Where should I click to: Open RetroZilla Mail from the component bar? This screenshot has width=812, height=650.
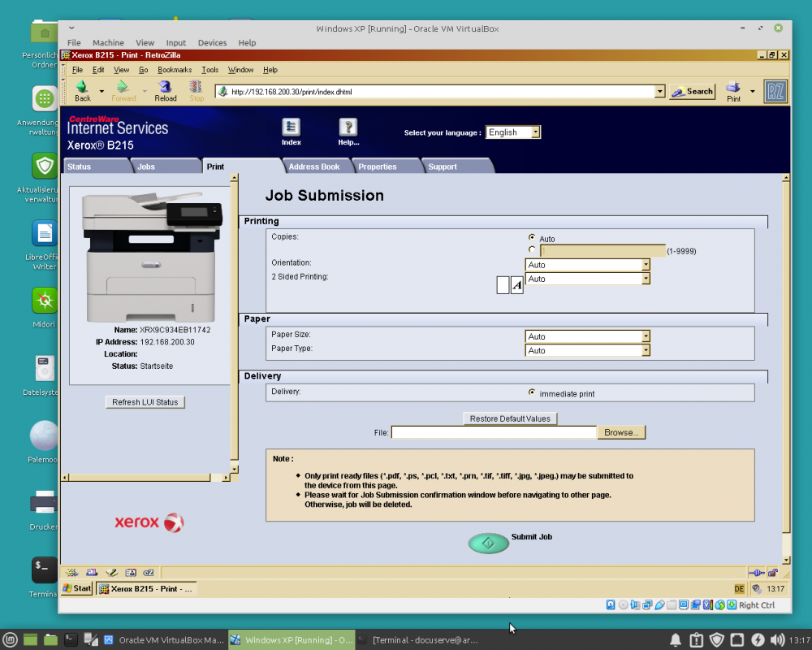[x=90, y=573]
